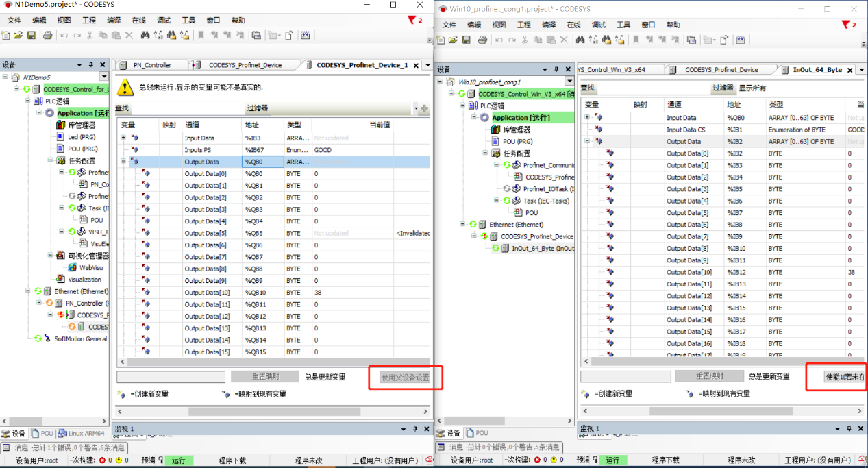Toggle auto-hide pin on the right 监视 1 panel
The image size is (868, 468).
[847, 428]
